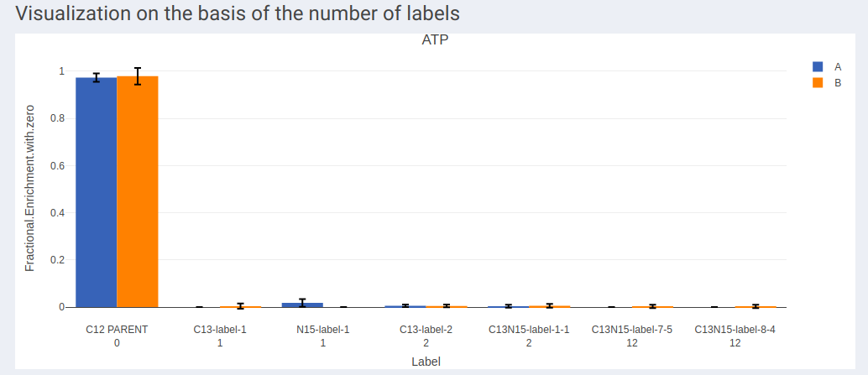Select the N15-label-1 axis tick label

click(x=322, y=331)
